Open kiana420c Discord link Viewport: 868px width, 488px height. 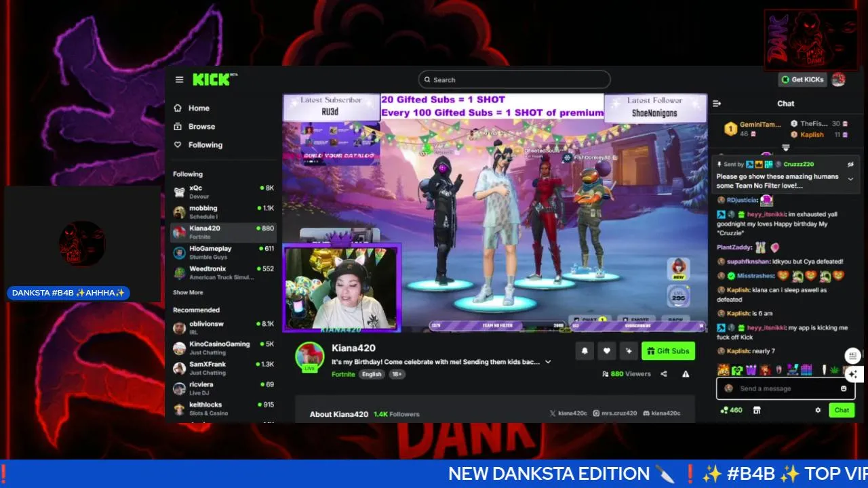point(662,413)
